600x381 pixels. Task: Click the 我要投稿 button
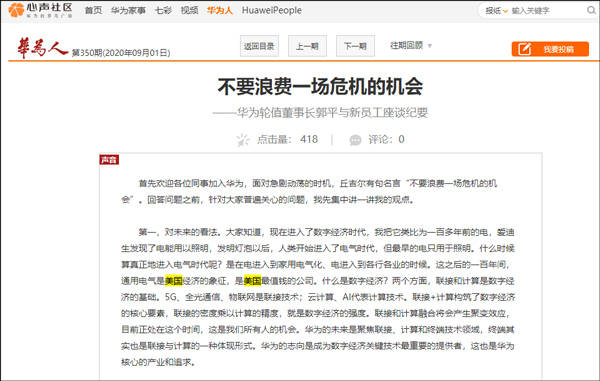point(550,49)
